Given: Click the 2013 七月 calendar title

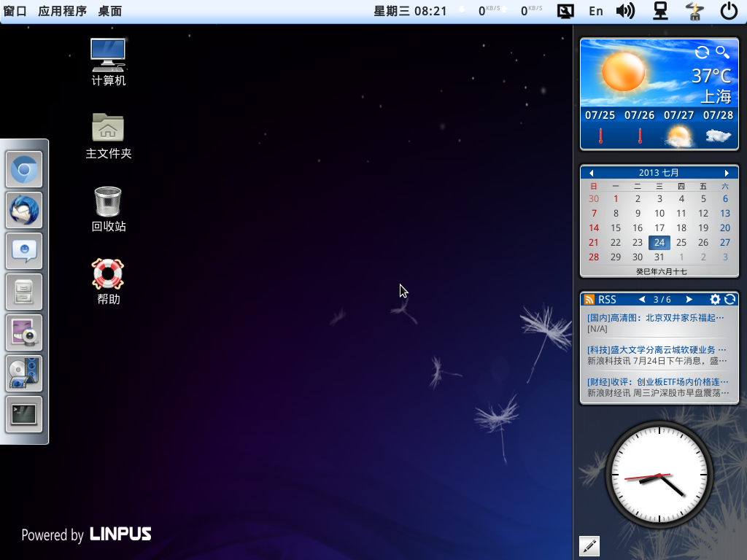Looking at the screenshot, I should [659, 172].
